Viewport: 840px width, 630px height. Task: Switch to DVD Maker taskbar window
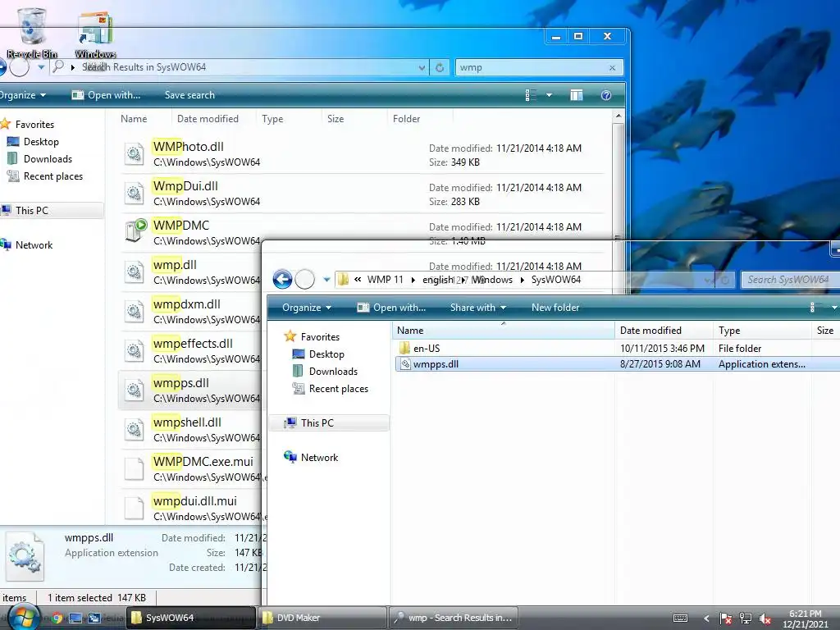(x=322, y=618)
